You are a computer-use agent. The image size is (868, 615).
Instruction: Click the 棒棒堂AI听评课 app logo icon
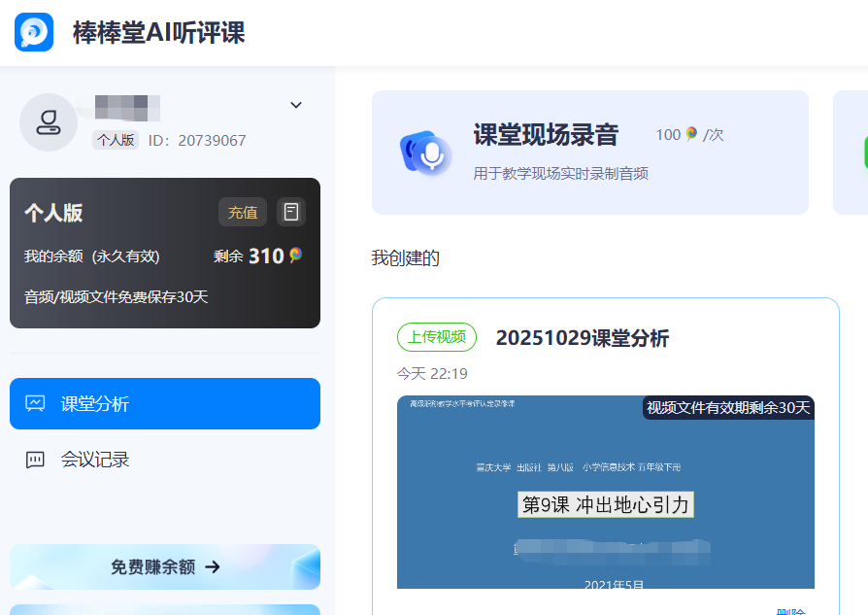click(34, 32)
